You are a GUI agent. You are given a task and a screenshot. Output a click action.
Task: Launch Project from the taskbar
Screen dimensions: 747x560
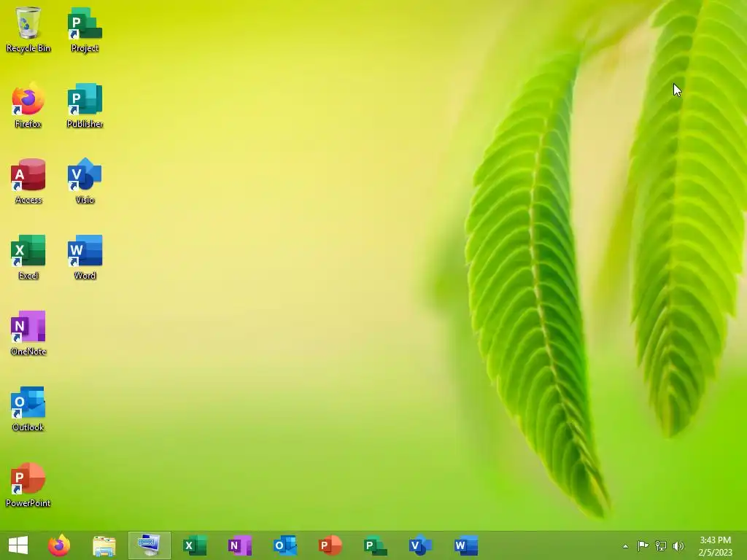click(375, 545)
